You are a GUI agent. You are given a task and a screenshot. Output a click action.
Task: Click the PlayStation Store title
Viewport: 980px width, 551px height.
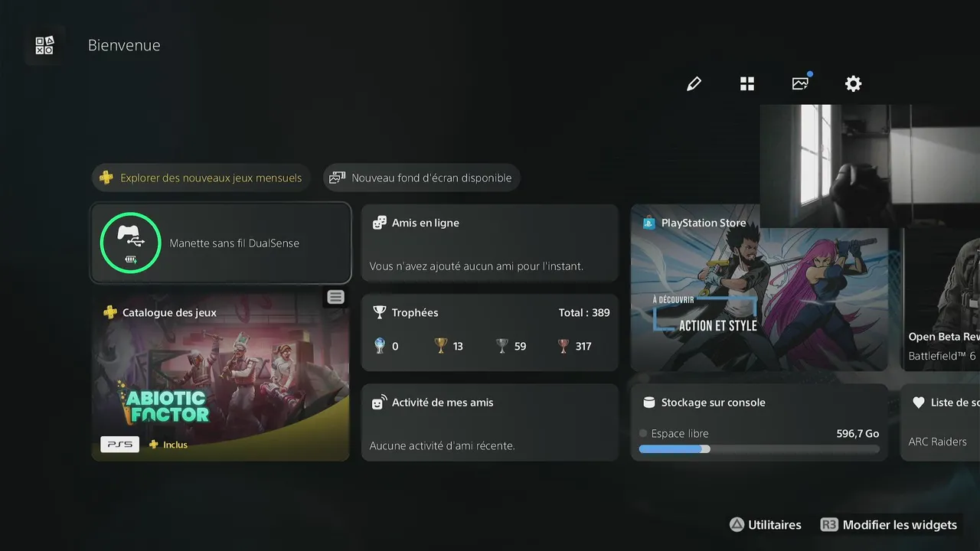point(704,223)
